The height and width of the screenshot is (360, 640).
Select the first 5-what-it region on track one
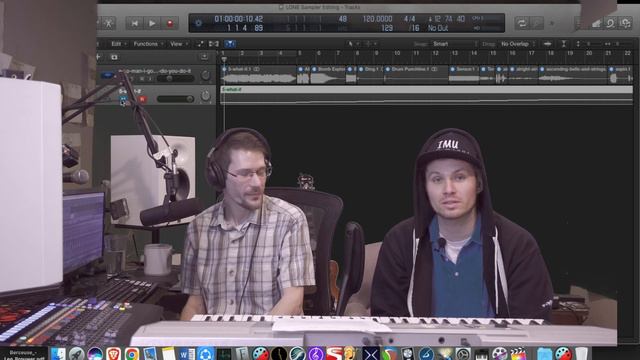pos(258,75)
